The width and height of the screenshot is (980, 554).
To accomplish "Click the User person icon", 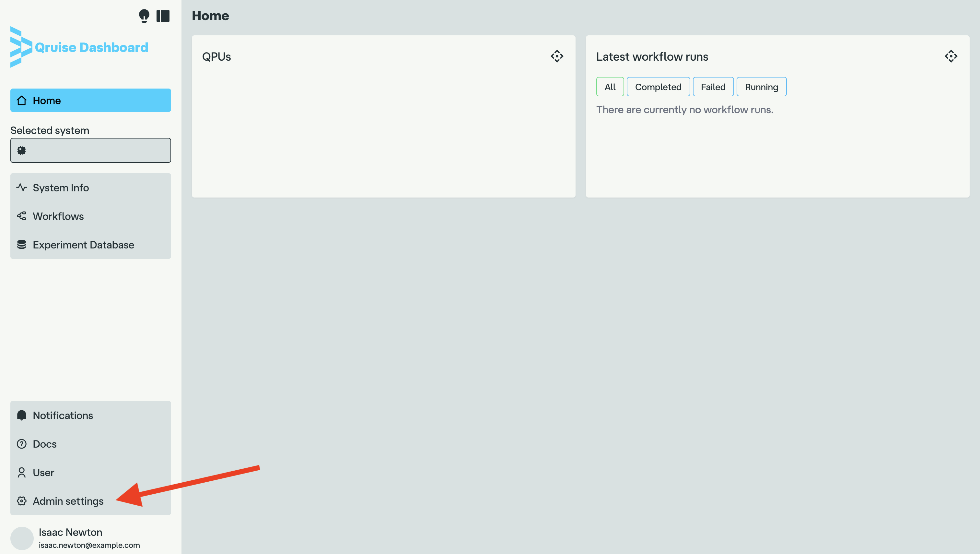I will (22, 472).
